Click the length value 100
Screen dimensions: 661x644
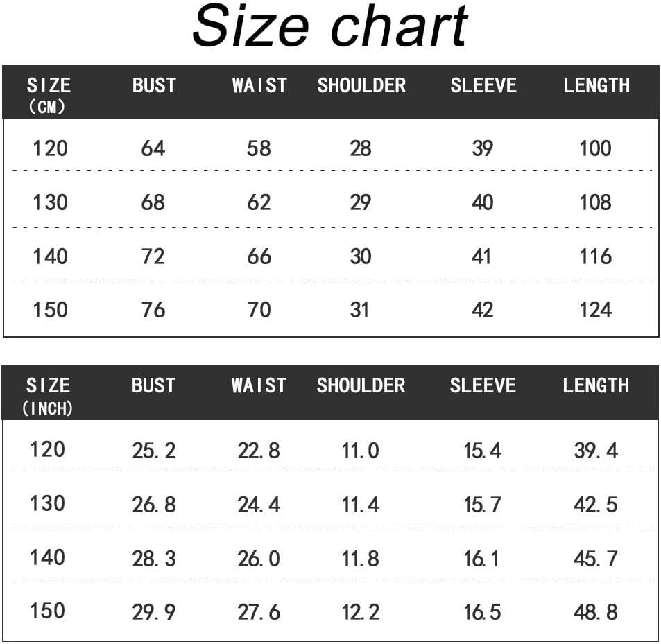tap(595, 148)
